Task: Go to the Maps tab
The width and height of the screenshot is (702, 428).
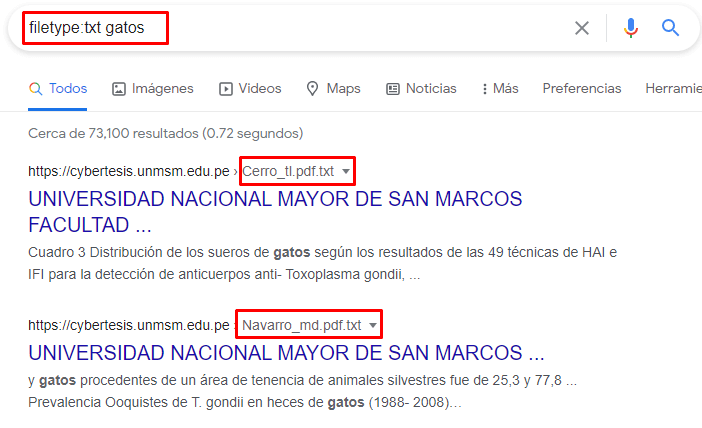Action: (x=334, y=89)
